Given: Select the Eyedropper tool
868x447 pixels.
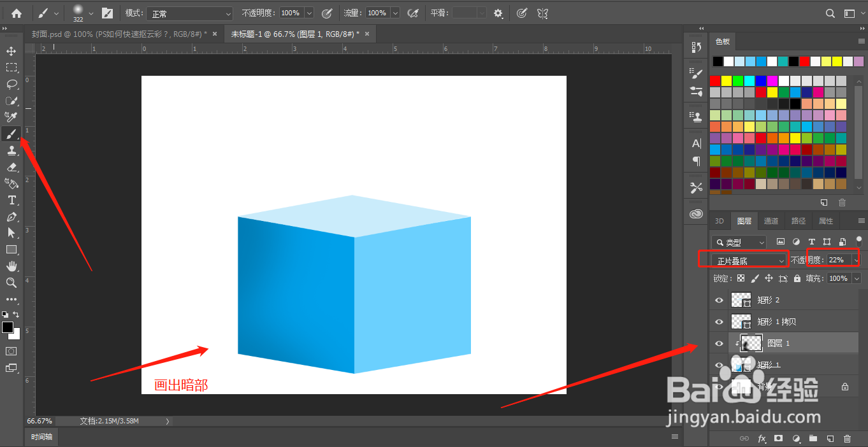Looking at the screenshot, I should click(11, 117).
